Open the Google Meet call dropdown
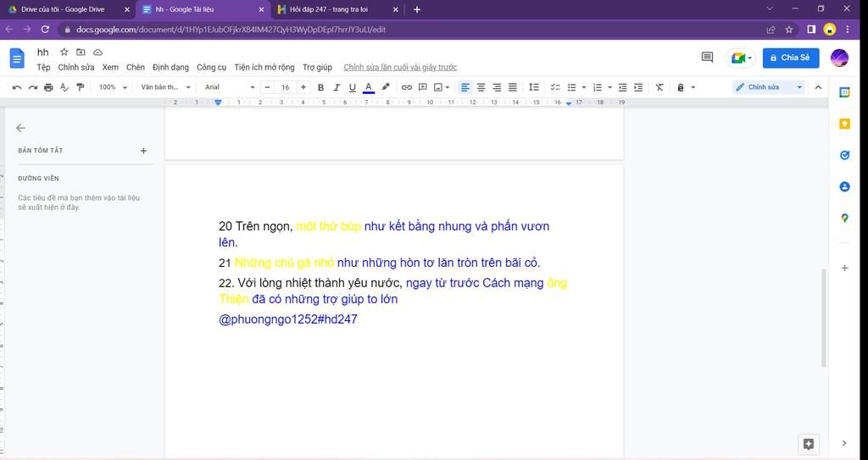Image resolution: width=868 pixels, height=460 pixels. pos(740,58)
